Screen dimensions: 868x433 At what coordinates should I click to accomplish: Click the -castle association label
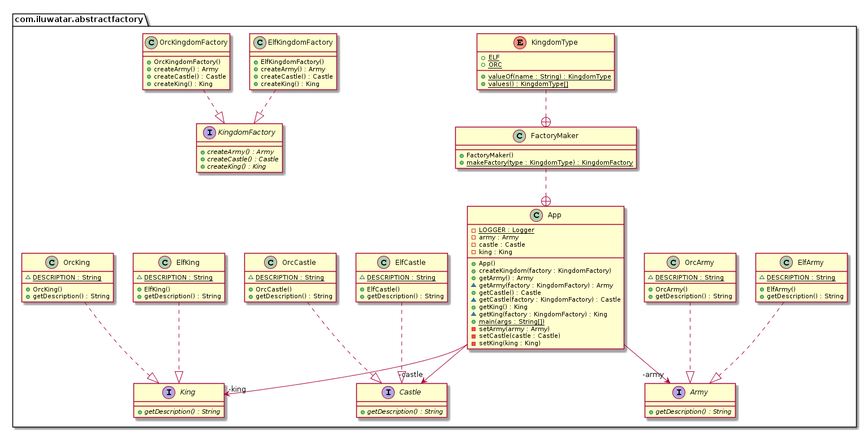[411, 375]
